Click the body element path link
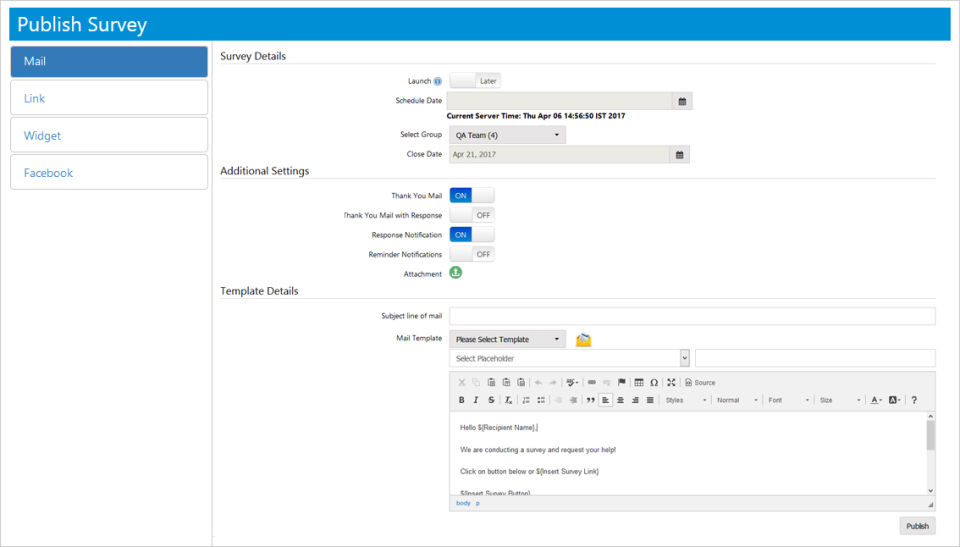The image size is (960, 547). pos(463,503)
